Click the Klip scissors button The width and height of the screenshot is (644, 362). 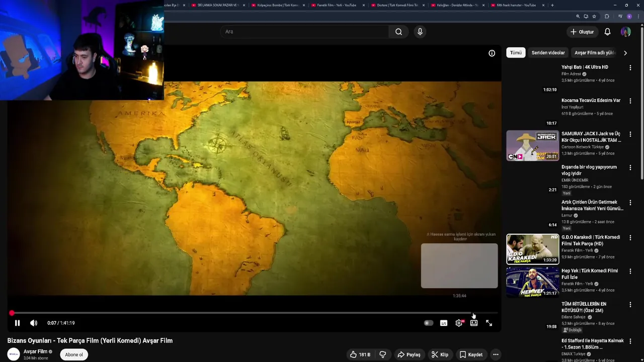pyautogui.click(x=440, y=354)
